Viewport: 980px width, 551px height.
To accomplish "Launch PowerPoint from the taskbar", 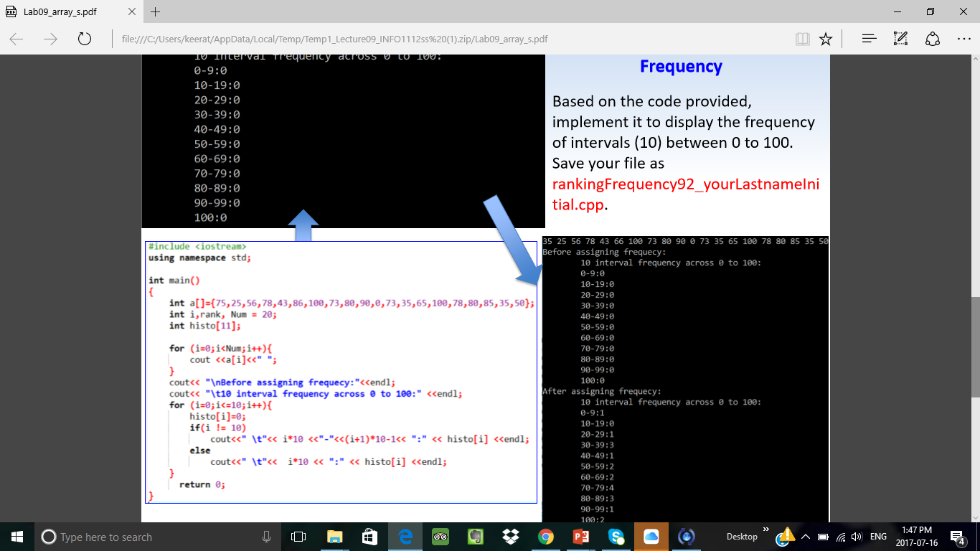I will [x=581, y=537].
